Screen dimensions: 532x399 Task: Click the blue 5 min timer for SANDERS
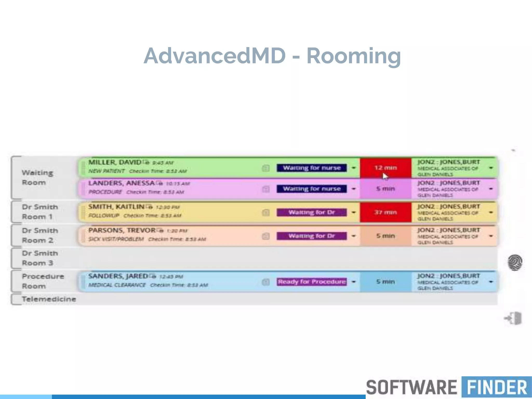[385, 282]
